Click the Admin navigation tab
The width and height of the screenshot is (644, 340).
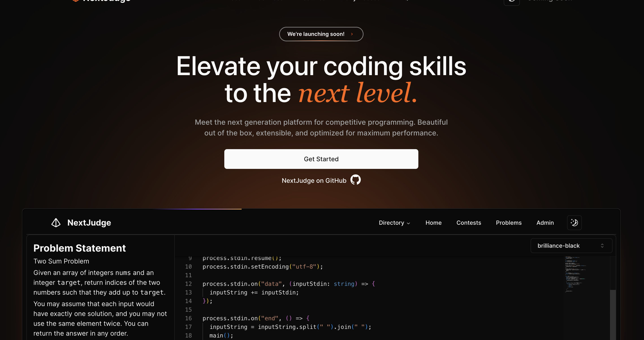(545, 222)
